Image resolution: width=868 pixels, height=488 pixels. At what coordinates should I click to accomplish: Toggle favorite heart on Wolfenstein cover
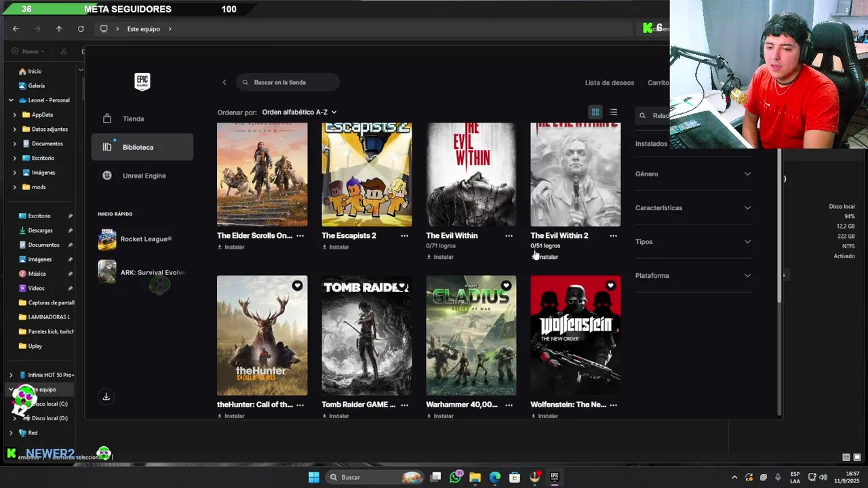tap(610, 286)
